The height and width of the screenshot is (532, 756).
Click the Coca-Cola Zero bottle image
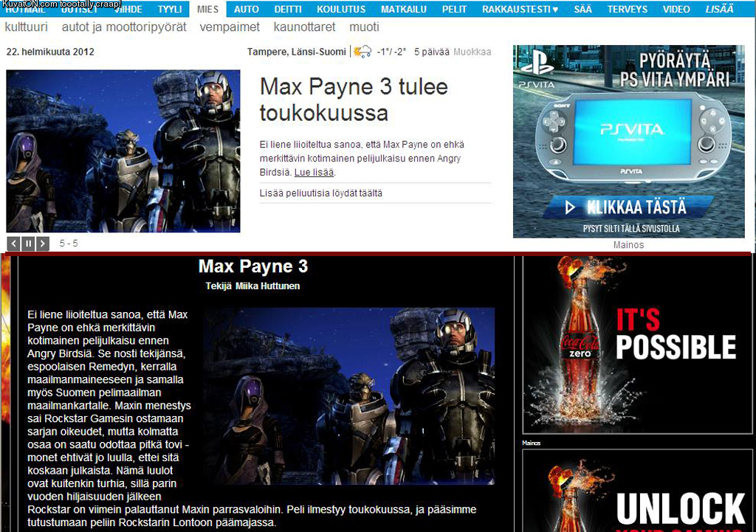(x=581, y=343)
